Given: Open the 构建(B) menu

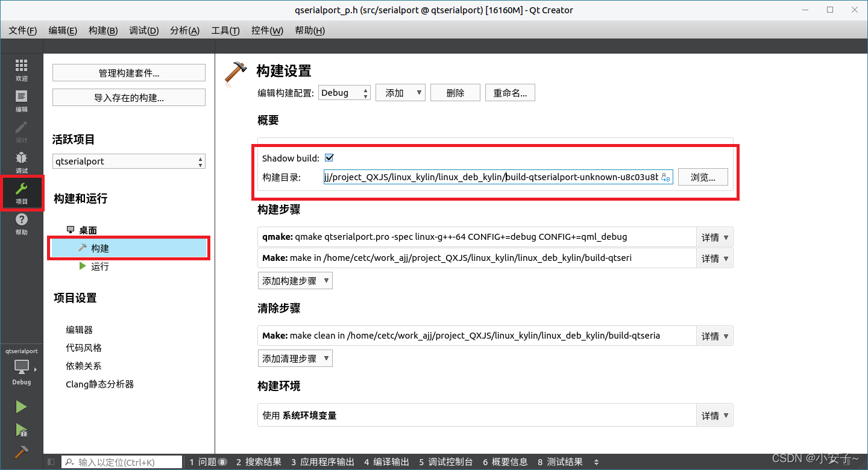Looking at the screenshot, I should pyautogui.click(x=103, y=30).
